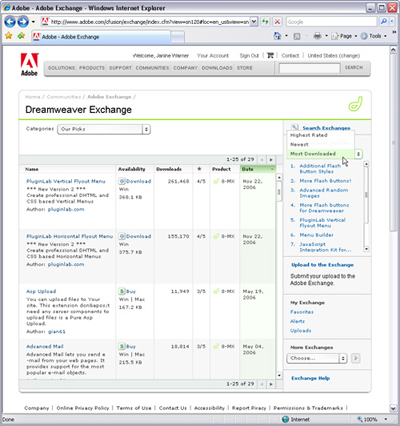Open the PRODUCTS navigation menu

92,68
